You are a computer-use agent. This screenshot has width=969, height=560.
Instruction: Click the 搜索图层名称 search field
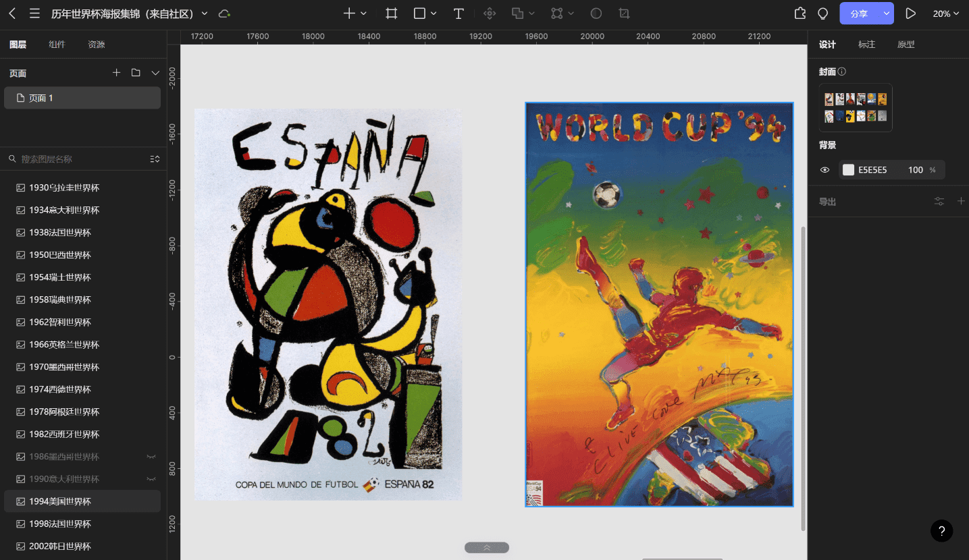(x=76, y=159)
